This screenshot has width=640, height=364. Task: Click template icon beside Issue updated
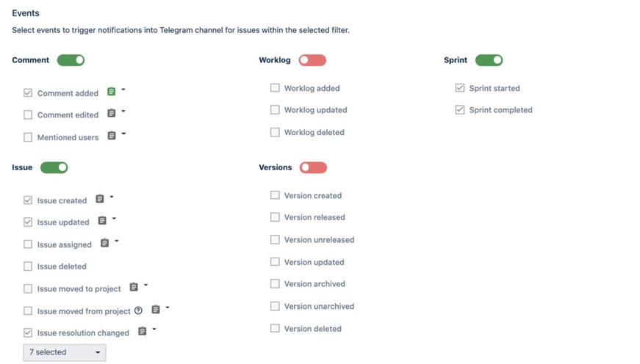point(102,221)
